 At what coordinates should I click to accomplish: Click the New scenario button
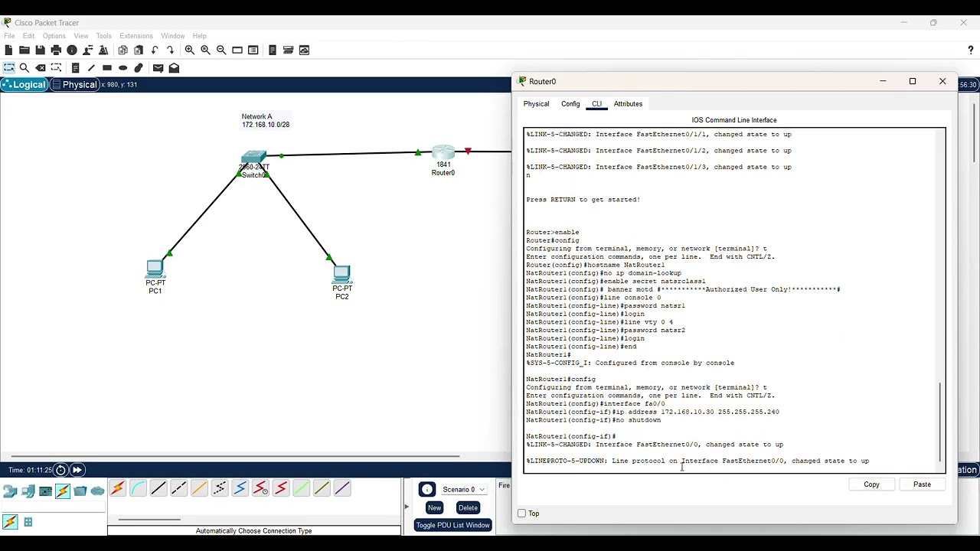[x=434, y=507]
